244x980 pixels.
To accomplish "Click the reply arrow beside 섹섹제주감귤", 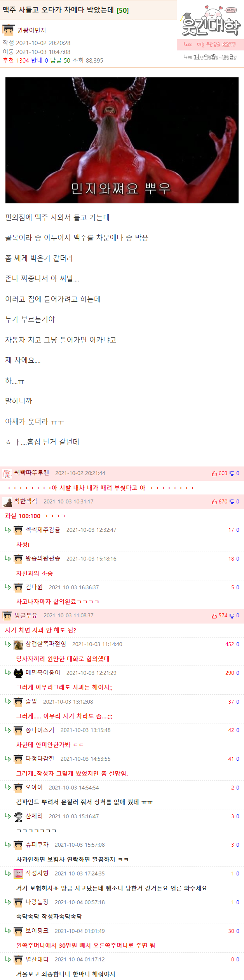I will 8,529.
